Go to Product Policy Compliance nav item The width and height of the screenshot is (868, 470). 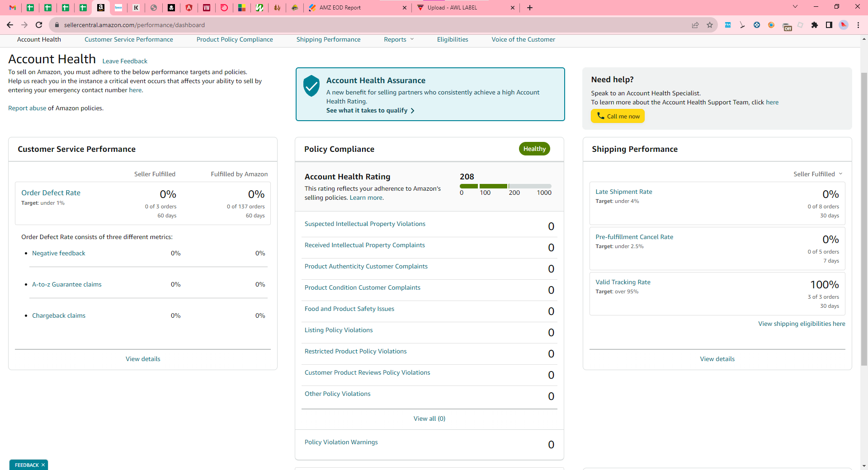point(235,40)
